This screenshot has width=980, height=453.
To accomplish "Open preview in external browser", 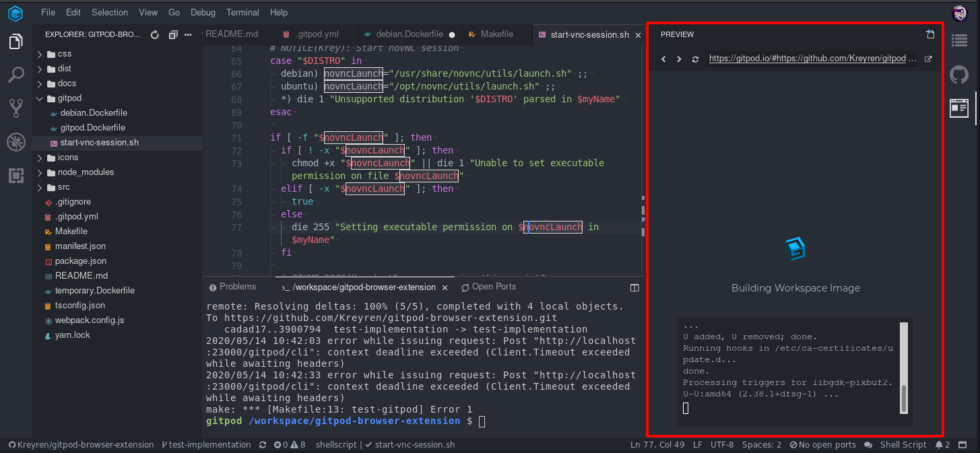I will [x=928, y=59].
